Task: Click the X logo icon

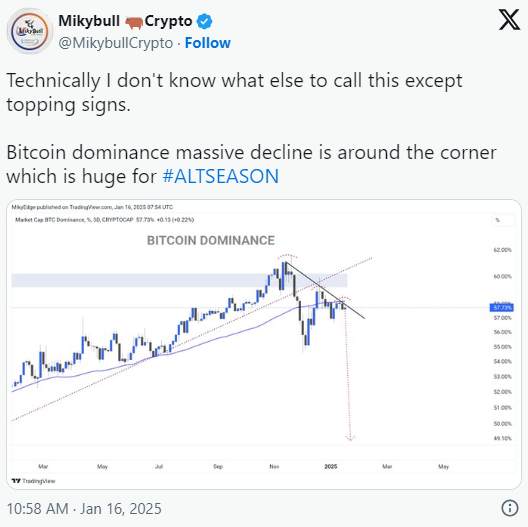Action: [509, 20]
